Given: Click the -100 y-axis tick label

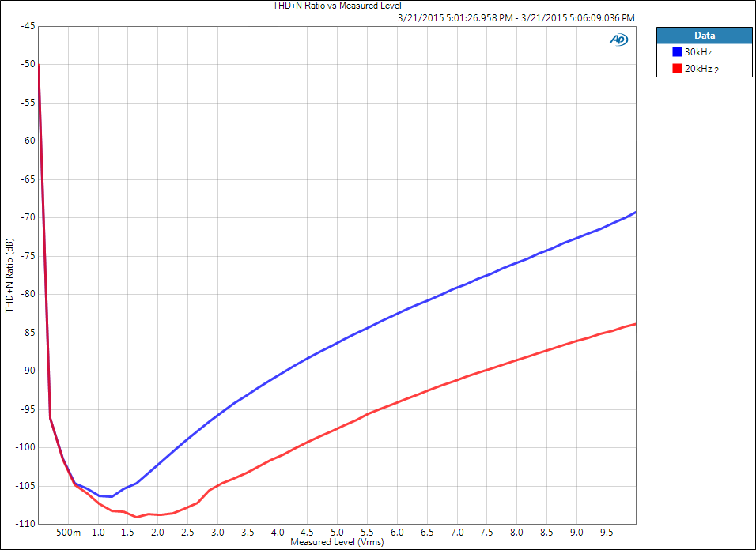Looking at the screenshot, I should click(26, 447).
